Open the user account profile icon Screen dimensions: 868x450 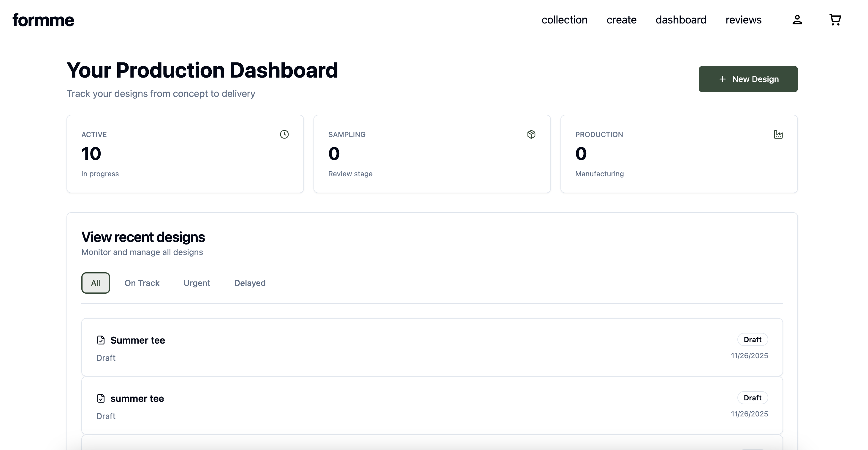[797, 20]
